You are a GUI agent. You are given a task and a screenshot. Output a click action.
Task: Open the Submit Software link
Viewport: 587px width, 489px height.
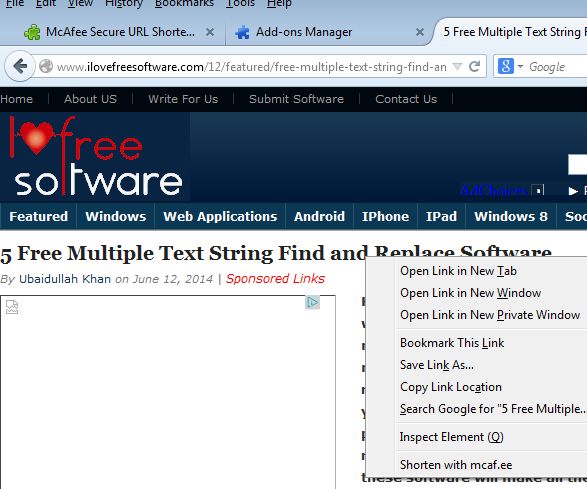pyautogui.click(x=296, y=99)
